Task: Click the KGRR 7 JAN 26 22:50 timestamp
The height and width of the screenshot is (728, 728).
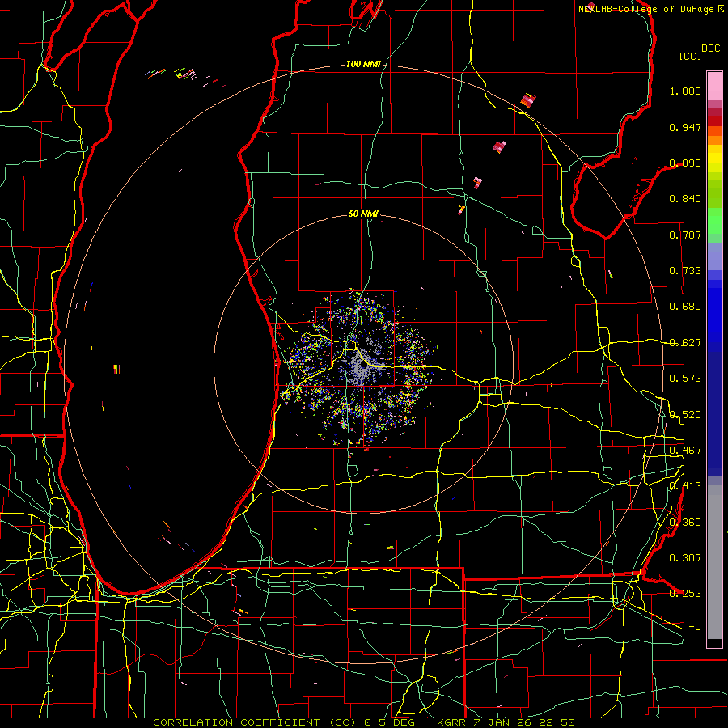Action: pos(506,722)
